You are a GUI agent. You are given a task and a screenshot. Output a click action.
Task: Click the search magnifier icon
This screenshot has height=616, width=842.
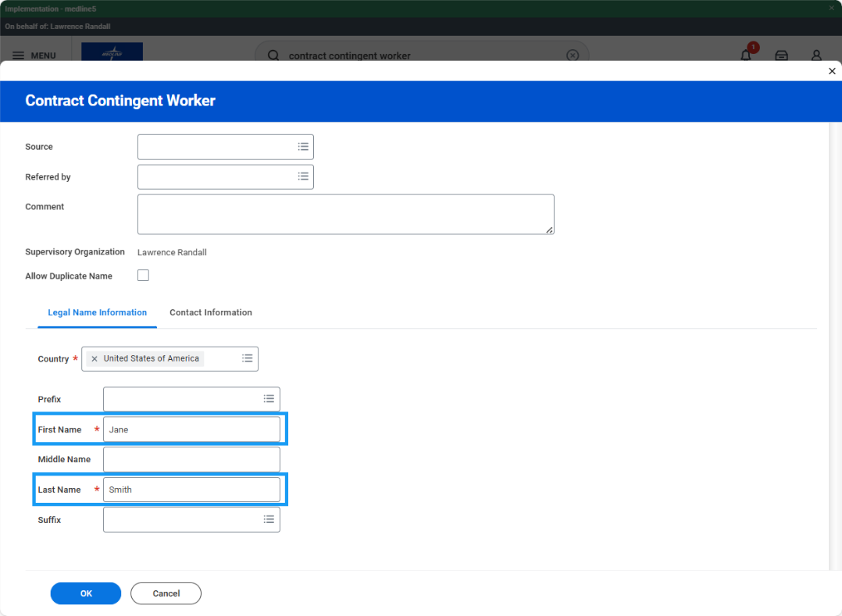[273, 55]
